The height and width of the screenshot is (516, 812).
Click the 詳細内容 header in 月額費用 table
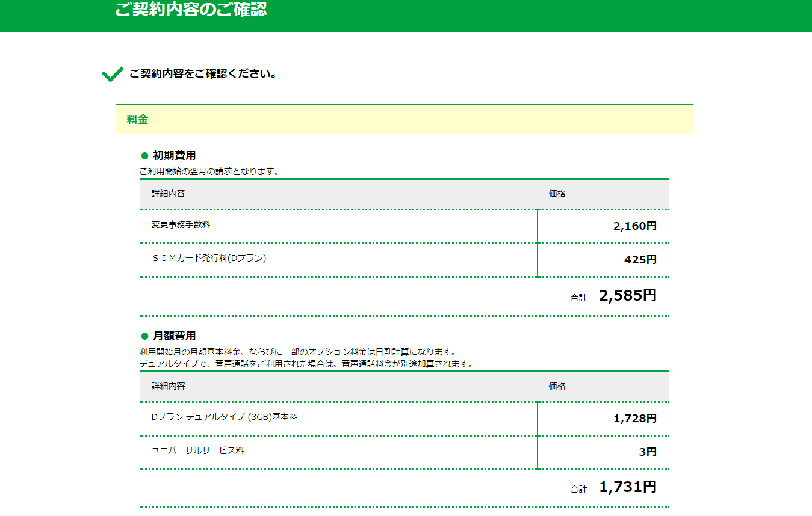[169, 386]
